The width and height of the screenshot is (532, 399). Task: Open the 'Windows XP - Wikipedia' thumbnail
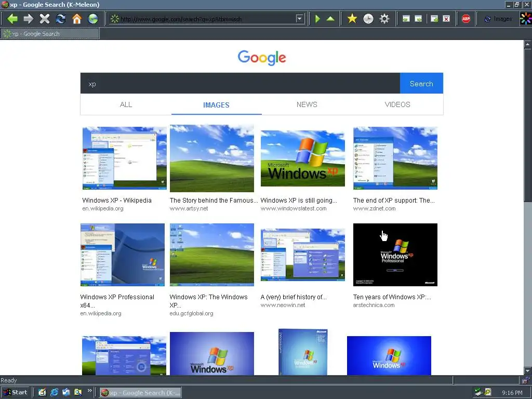click(x=125, y=158)
